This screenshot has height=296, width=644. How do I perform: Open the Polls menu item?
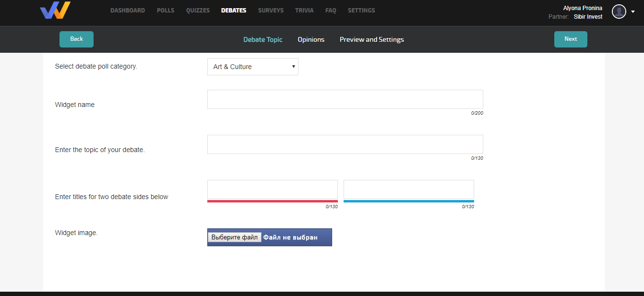point(166,11)
